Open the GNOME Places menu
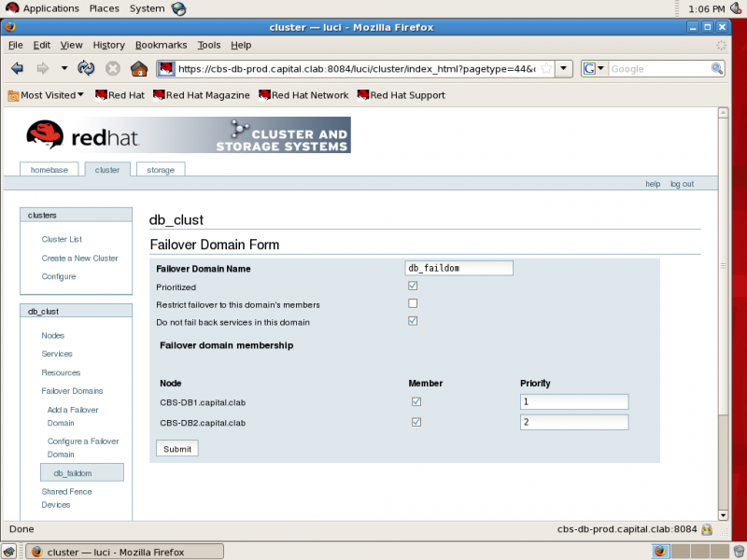This screenshot has height=560, width=747. [105, 8]
